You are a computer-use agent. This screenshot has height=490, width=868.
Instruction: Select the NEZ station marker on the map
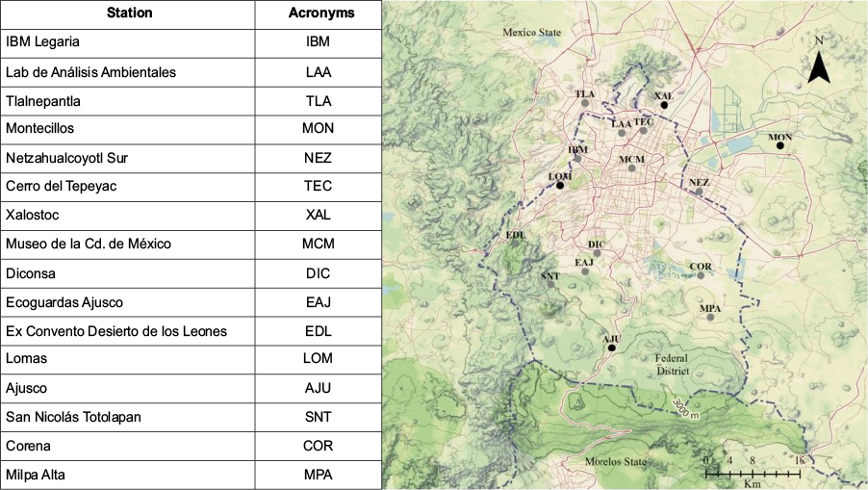699,191
